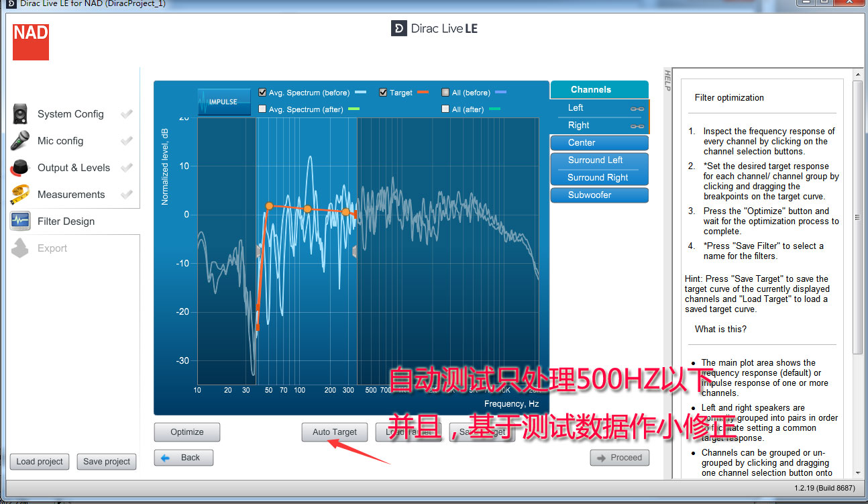Select the Center channel
868x504 pixels.
pos(599,143)
